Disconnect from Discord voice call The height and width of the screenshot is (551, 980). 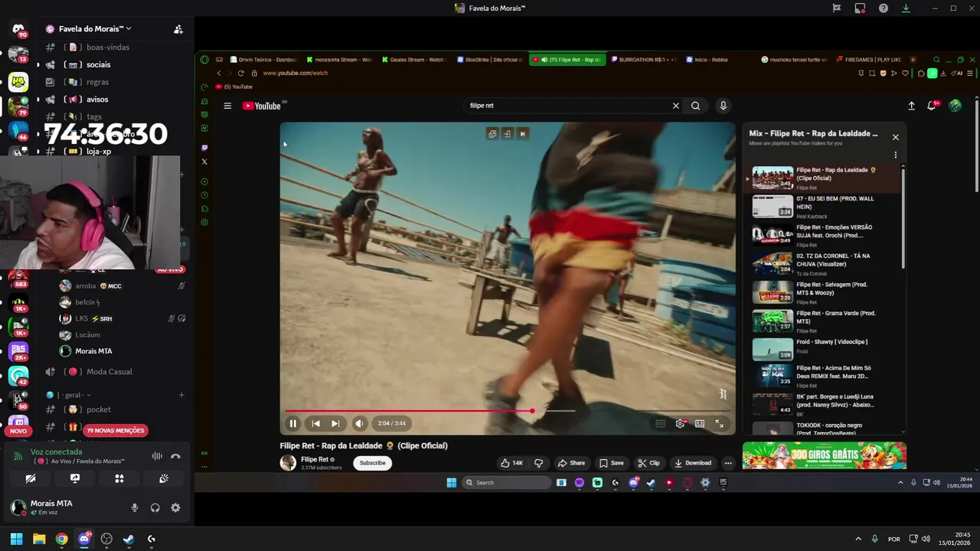pyautogui.click(x=175, y=456)
